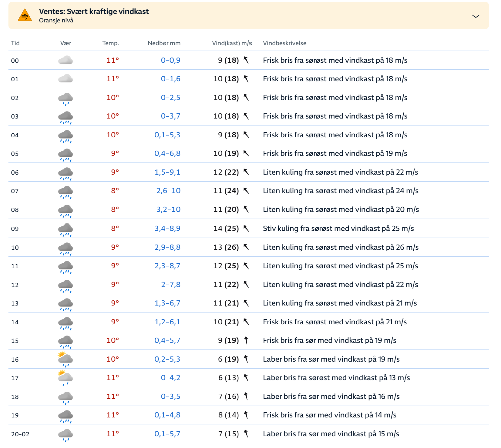This screenshot has height=448, width=501.
Task: Click the 8° temperature at hour 07
Action: click(x=115, y=191)
